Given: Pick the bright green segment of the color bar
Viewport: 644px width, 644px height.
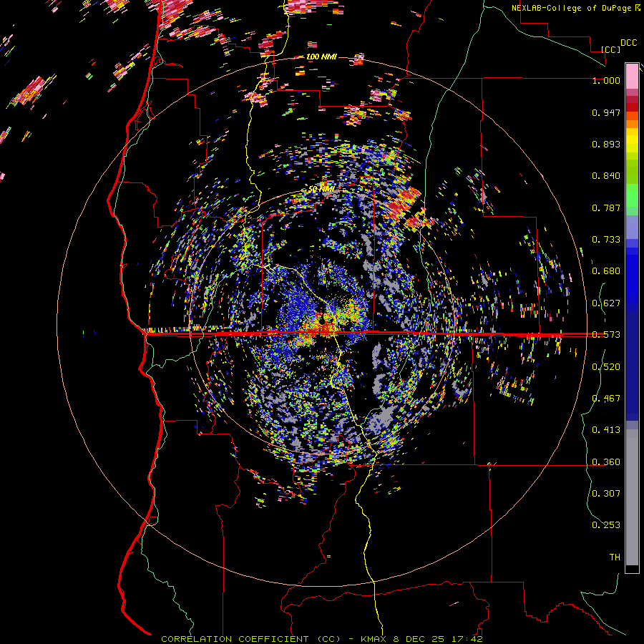Looking at the screenshot, I should [632, 195].
